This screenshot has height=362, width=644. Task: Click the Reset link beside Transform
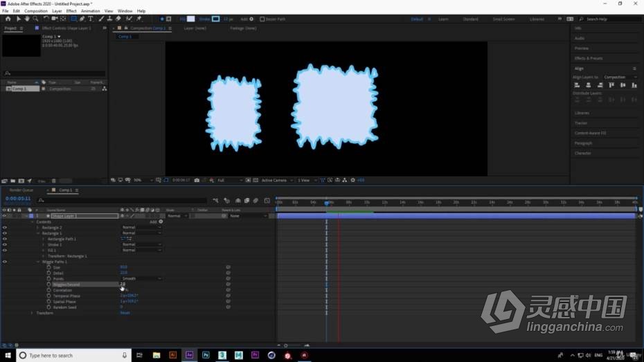click(125, 313)
